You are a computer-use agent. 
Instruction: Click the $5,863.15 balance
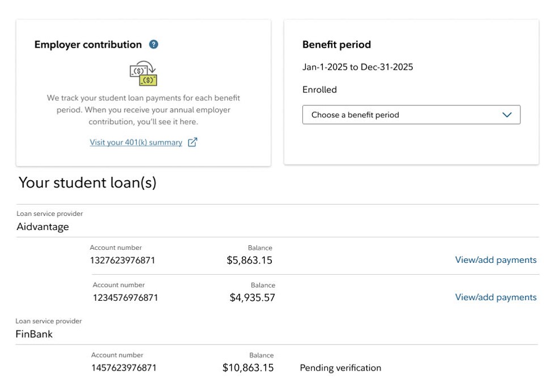click(x=250, y=260)
